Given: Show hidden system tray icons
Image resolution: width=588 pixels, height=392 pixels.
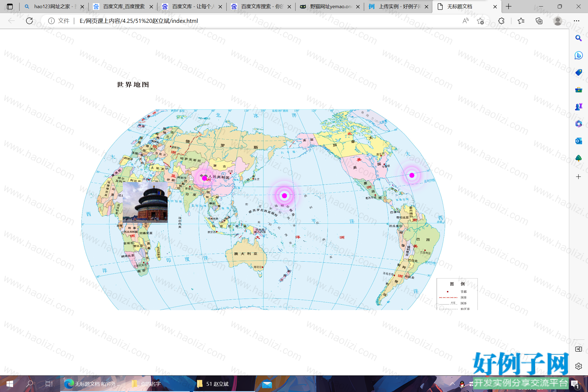Looking at the screenshot, I should pos(452,384).
